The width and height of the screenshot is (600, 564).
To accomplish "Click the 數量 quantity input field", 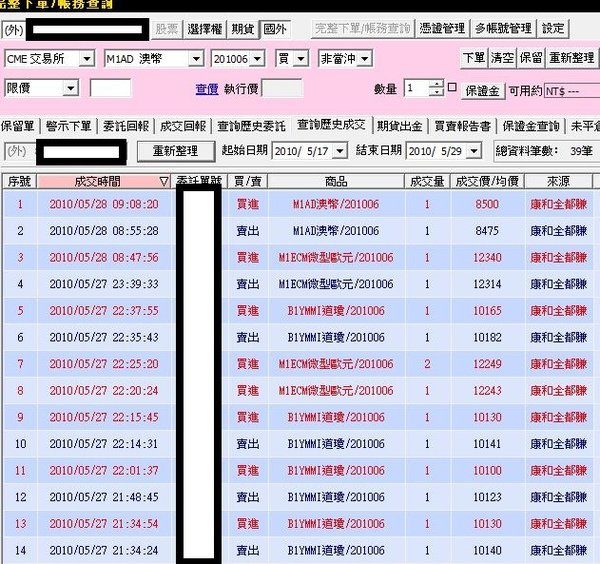I will pos(416,88).
